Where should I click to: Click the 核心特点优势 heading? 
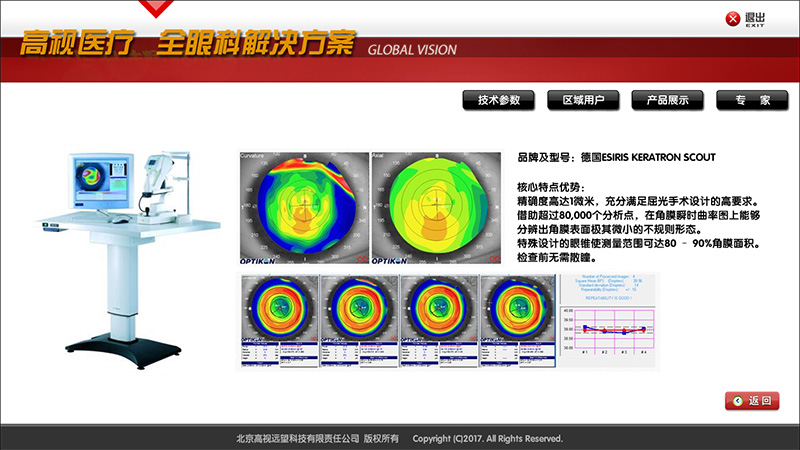tap(551, 187)
